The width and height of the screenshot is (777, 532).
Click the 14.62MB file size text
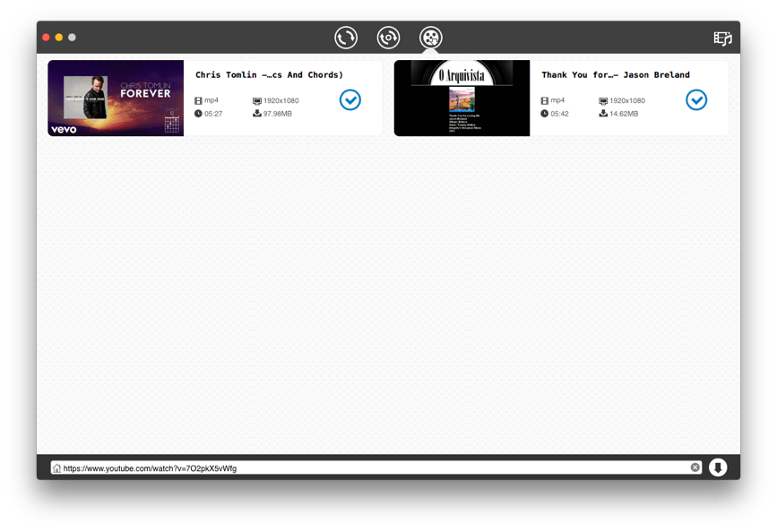(x=624, y=114)
